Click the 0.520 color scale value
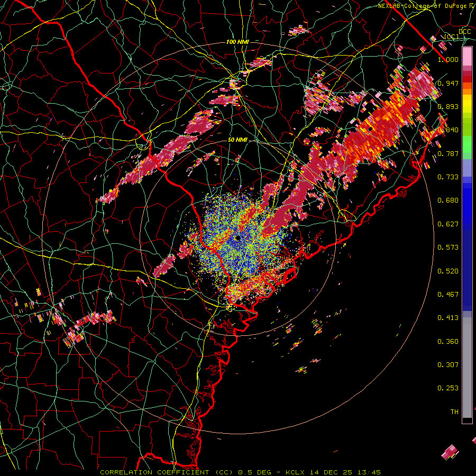The width and height of the screenshot is (476, 476). pyautogui.click(x=448, y=271)
